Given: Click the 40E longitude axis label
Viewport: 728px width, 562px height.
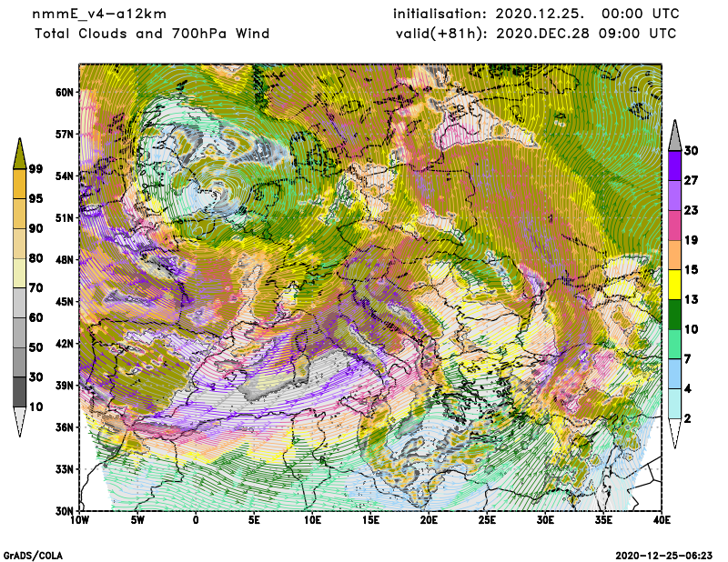Looking at the screenshot, I should (662, 521).
